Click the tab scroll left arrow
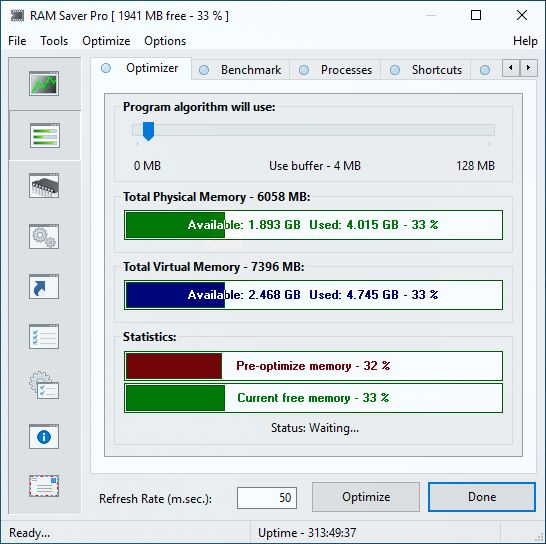The height and width of the screenshot is (544, 546). coord(511,68)
